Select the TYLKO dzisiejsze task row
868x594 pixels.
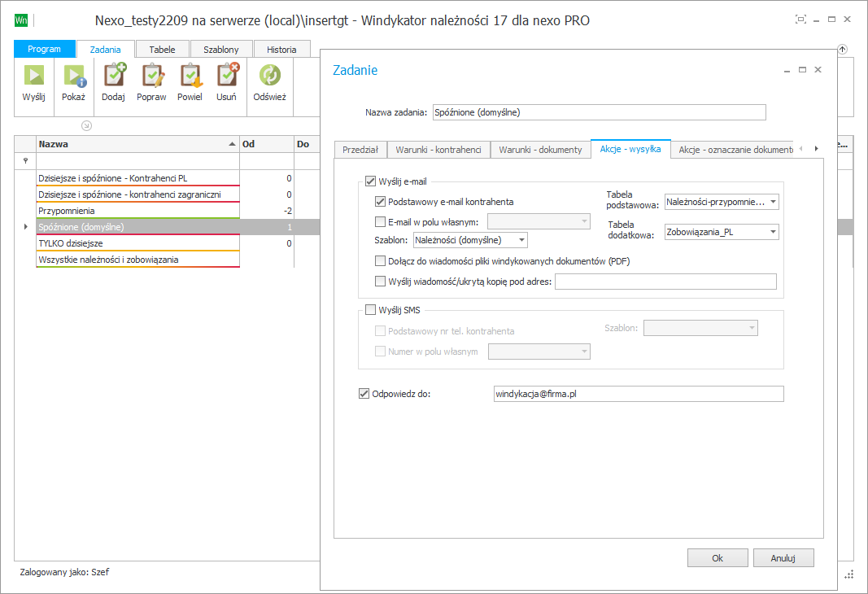137,243
